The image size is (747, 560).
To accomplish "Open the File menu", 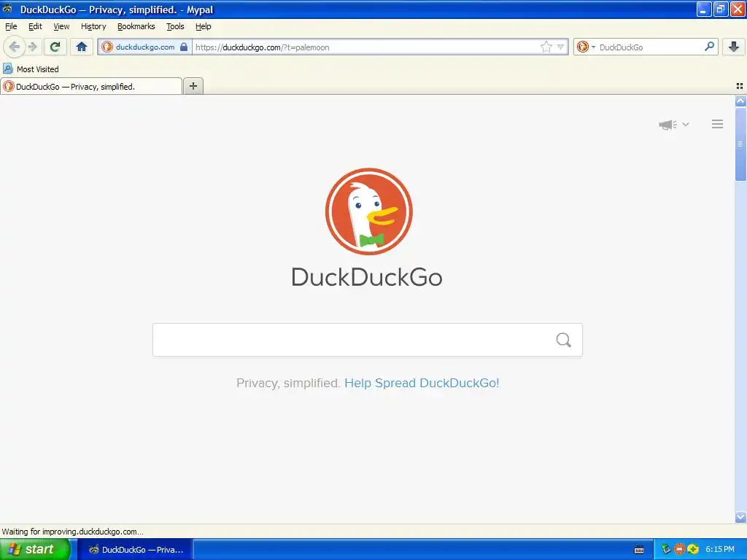I will point(11,26).
